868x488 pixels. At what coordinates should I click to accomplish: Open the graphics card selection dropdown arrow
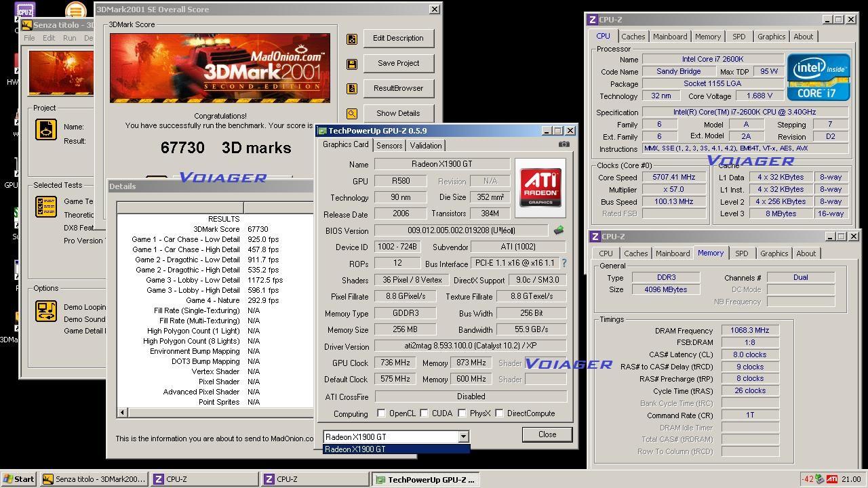[463, 437]
